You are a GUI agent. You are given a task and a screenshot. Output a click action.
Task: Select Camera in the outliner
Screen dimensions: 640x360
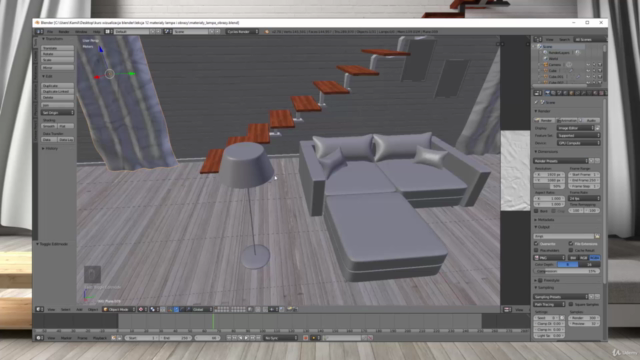pos(554,64)
